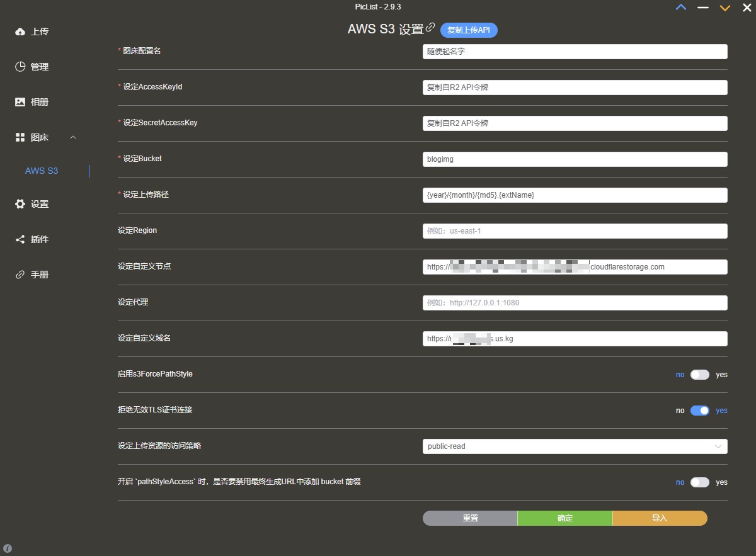Click the 设定Region label text
756x556 pixels.
137,230
